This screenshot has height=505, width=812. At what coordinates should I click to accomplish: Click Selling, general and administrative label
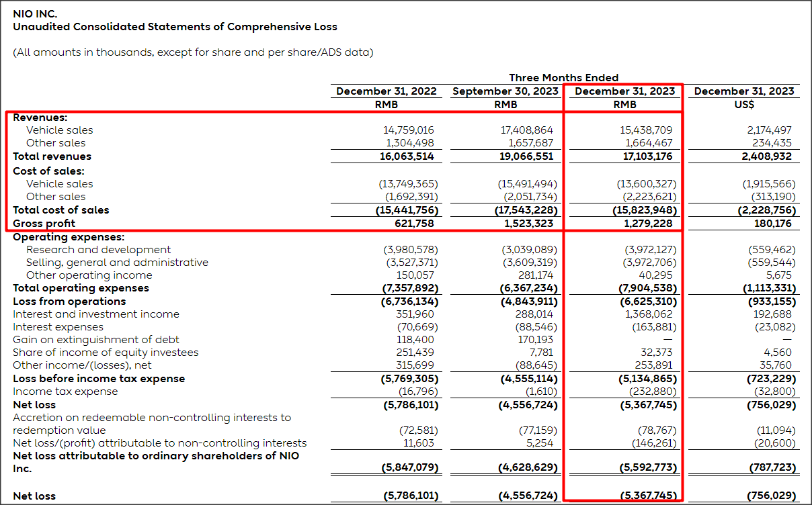click(117, 263)
